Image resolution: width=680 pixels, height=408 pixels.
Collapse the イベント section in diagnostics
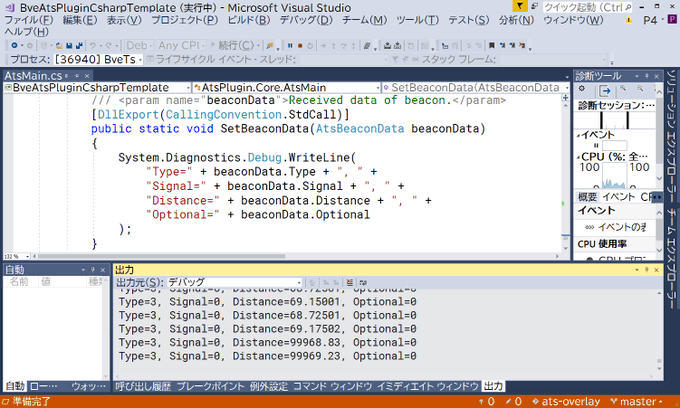click(x=579, y=136)
